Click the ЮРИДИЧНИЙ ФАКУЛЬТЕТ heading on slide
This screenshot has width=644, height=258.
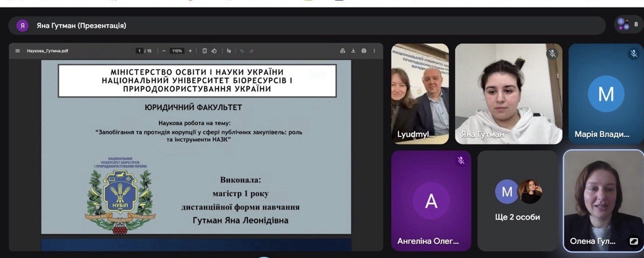pos(193,108)
